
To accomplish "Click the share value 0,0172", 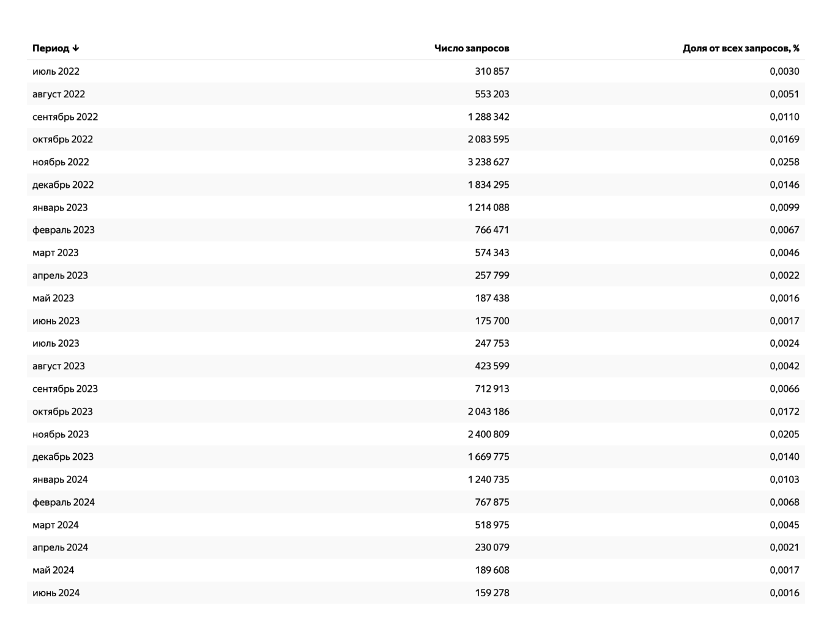I will pos(784,412).
